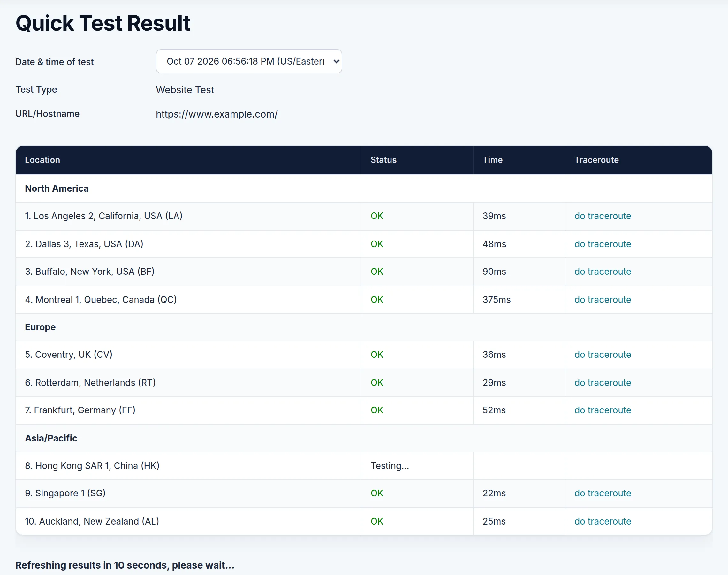Click the 90ms time for Buffalo
This screenshot has height=575, width=728.
coord(494,272)
